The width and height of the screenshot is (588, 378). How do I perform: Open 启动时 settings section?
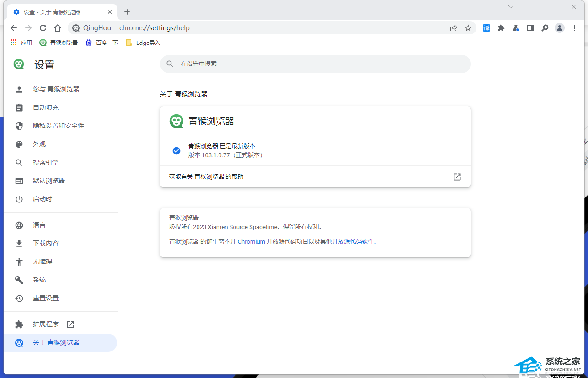60,199
